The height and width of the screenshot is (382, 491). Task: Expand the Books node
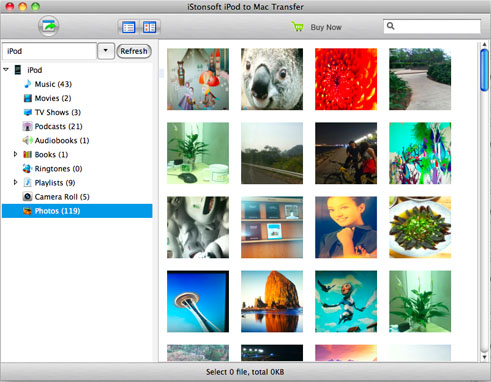[15, 154]
